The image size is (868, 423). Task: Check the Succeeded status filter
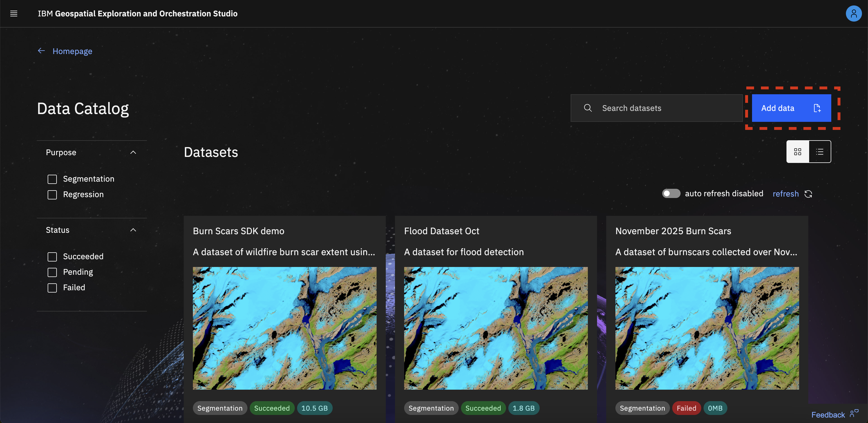pos(52,257)
